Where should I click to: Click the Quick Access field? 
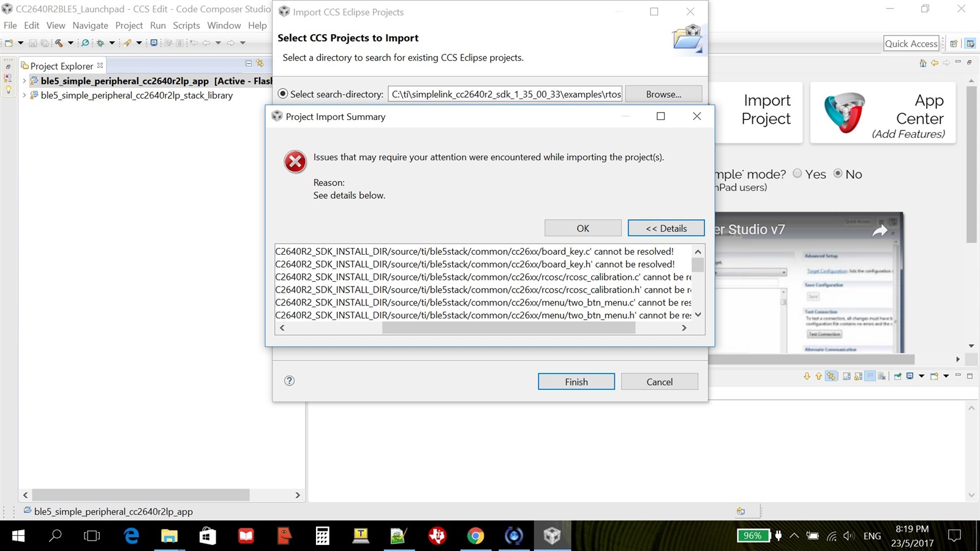tap(911, 43)
